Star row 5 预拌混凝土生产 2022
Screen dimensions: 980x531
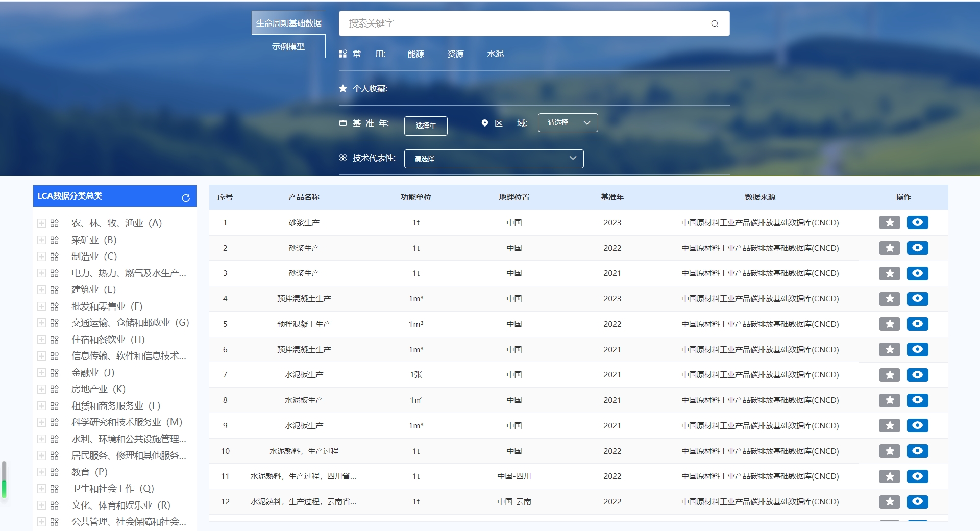(890, 324)
